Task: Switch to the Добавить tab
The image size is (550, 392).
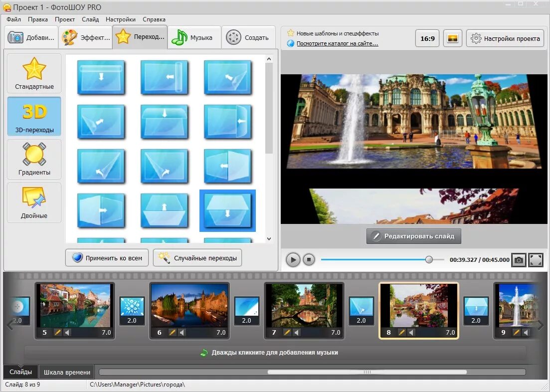Action: [x=31, y=37]
